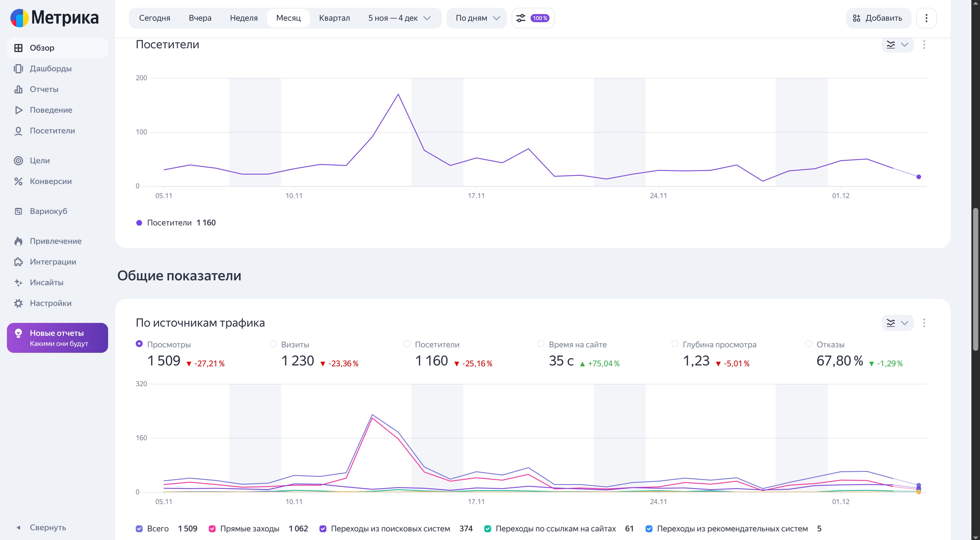Open the chart type dropdown in the Посетители widget
The width and height of the screenshot is (980, 540).
(897, 45)
